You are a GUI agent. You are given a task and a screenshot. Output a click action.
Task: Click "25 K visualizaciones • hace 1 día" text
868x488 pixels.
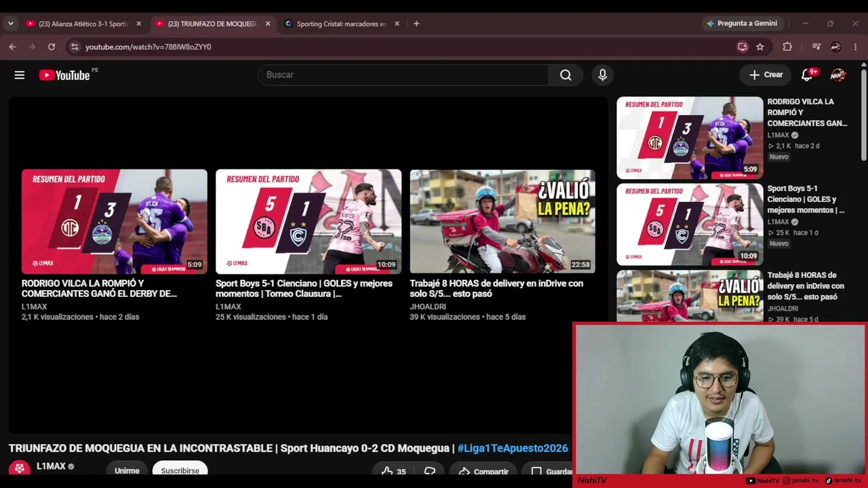pyautogui.click(x=271, y=317)
